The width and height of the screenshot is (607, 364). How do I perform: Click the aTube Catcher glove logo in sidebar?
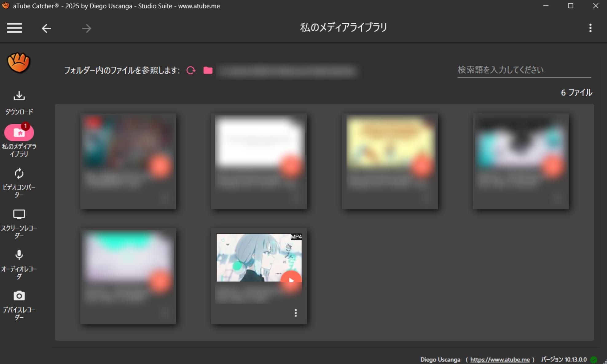(x=19, y=63)
